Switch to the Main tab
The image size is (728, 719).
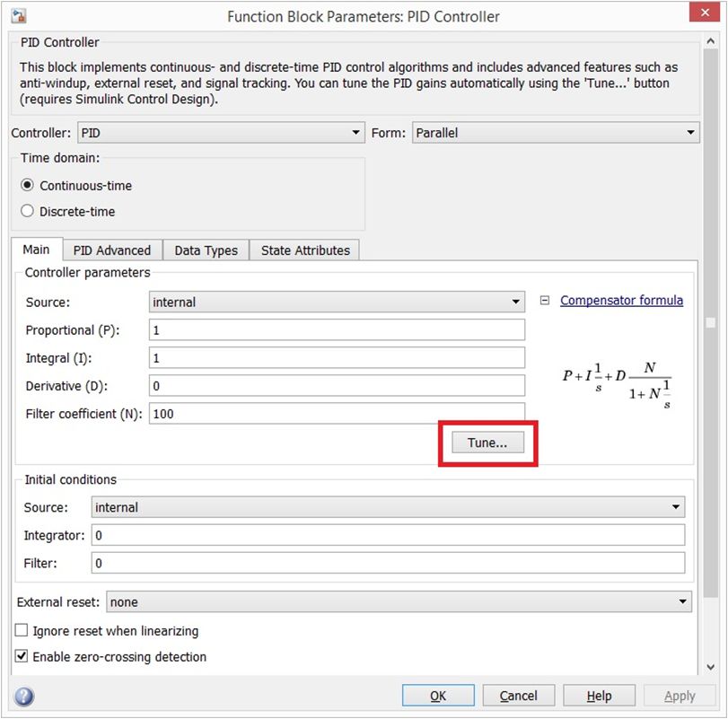[36, 250]
